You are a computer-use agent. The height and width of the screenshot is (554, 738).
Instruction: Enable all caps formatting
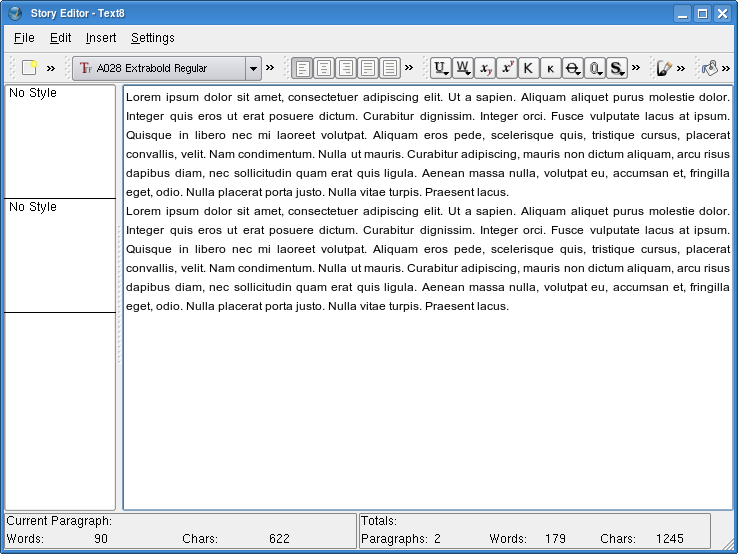[528, 68]
